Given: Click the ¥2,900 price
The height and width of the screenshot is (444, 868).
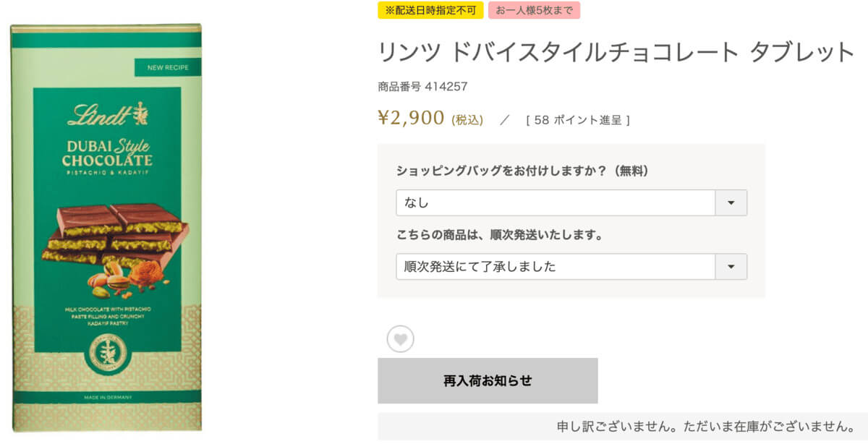Looking at the screenshot, I should pyautogui.click(x=411, y=118).
